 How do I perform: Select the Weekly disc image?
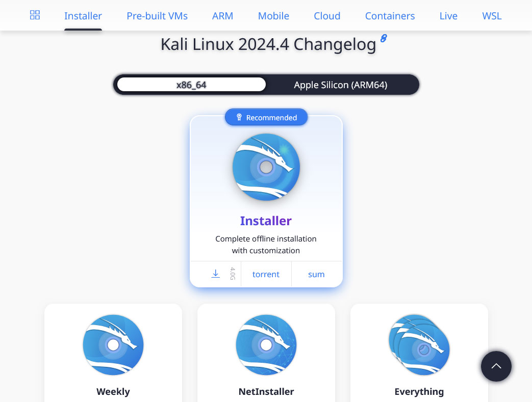point(113,345)
